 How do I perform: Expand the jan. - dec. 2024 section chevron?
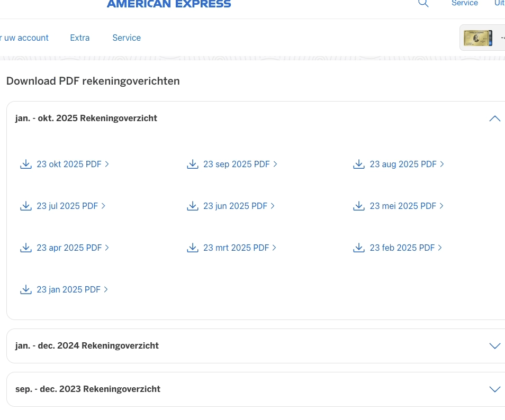(x=495, y=346)
